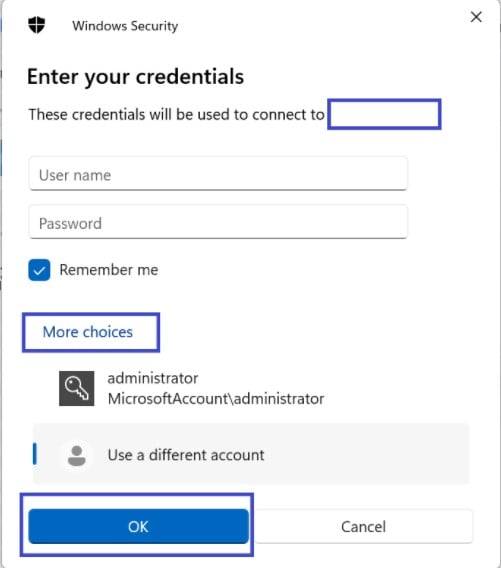Click the Enter your credentials heading

tap(135, 76)
